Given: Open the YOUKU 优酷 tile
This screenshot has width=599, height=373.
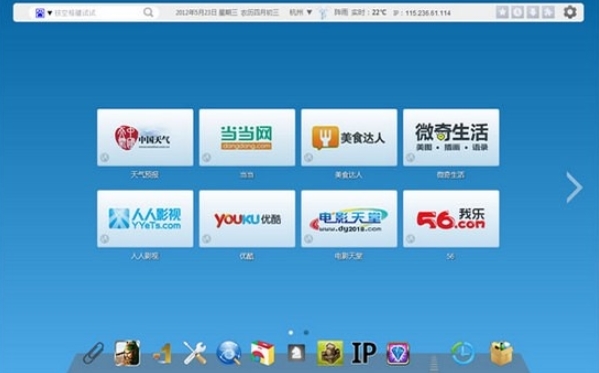Looking at the screenshot, I should pyautogui.click(x=247, y=219).
